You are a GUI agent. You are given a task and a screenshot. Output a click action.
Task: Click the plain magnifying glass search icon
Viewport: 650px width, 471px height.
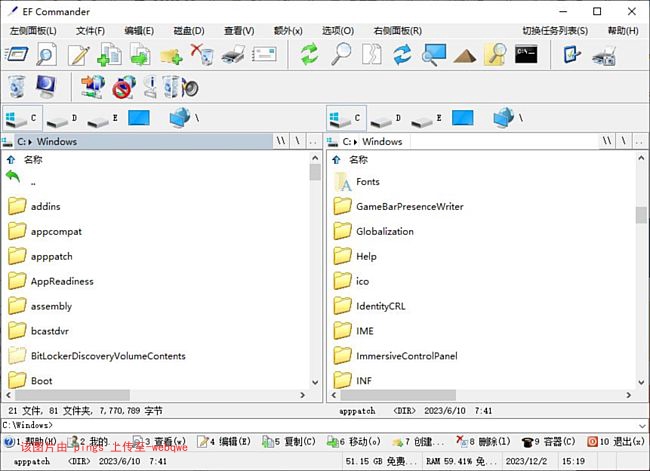tap(341, 54)
